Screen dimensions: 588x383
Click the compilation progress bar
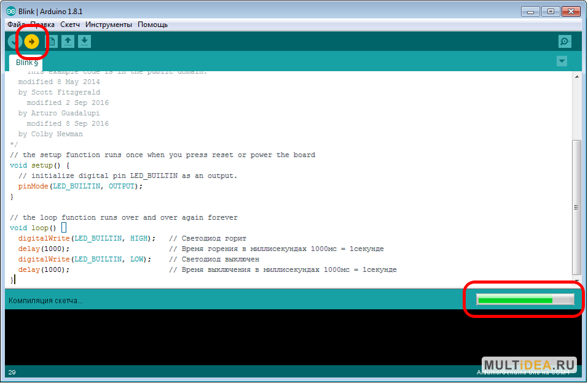(x=525, y=300)
